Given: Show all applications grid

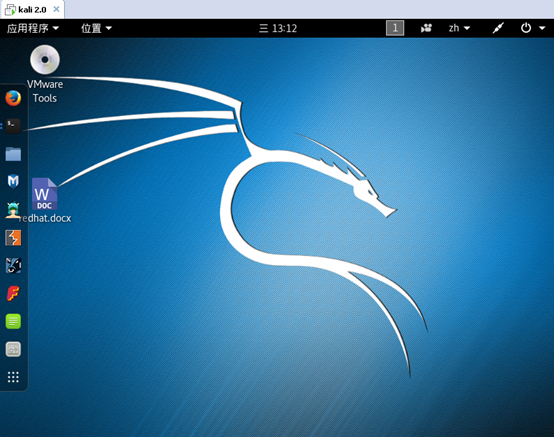Looking at the screenshot, I should point(13,377).
